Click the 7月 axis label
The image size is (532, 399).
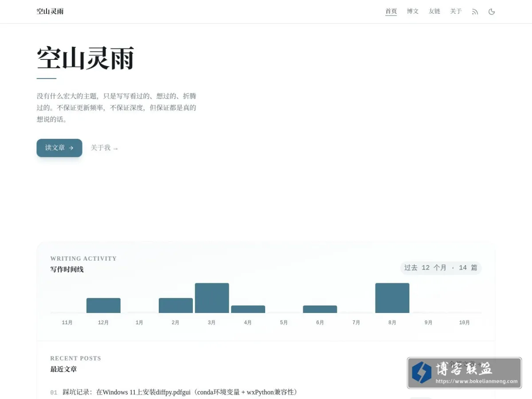[356, 323]
